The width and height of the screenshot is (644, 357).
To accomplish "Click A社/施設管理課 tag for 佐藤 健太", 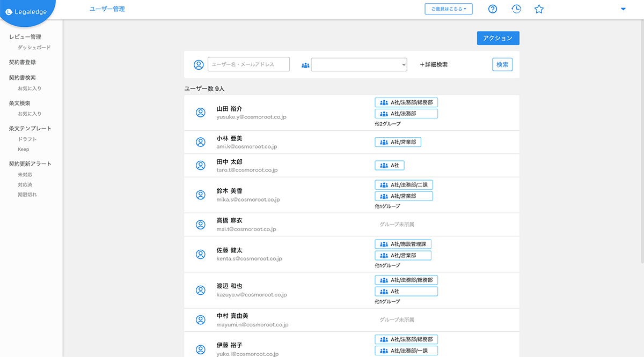I will pyautogui.click(x=403, y=244).
